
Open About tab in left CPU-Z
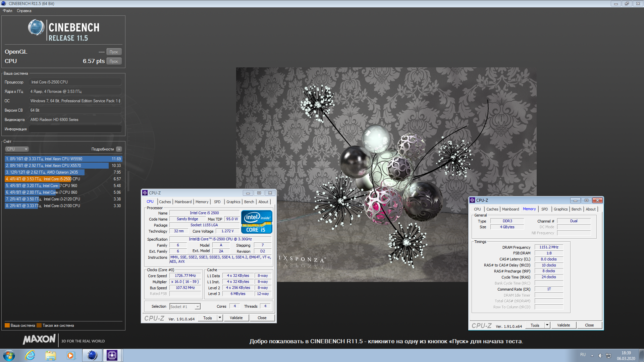263,202
